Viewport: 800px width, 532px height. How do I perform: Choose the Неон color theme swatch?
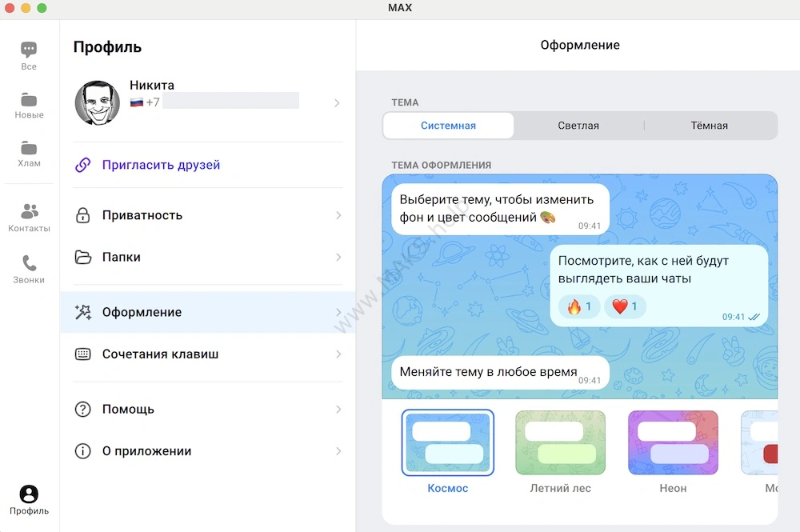tap(673, 443)
